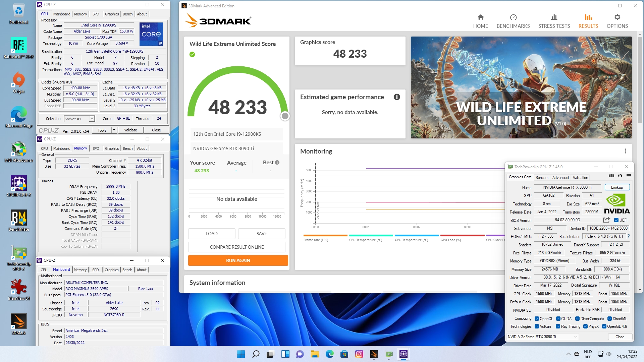Image resolution: width=644 pixels, height=362 pixels.
Task: Click the Lookup button in GPU-Z
Action: tap(617, 187)
